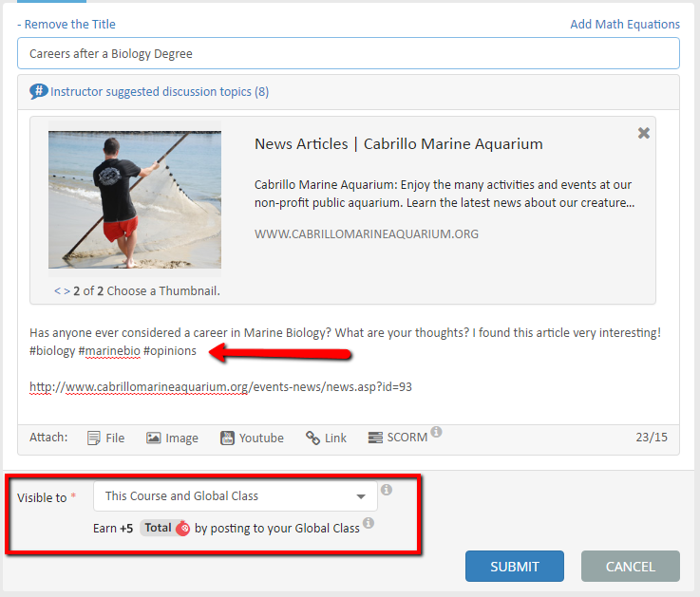The image size is (700, 597).
Task: Click the #biology hashtag
Action: coord(52,351)
